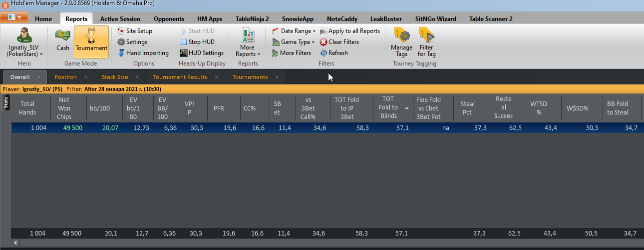Sort by CC% column header
The width and height of the screenshot is (644, 250).
(x=254, y=108)
